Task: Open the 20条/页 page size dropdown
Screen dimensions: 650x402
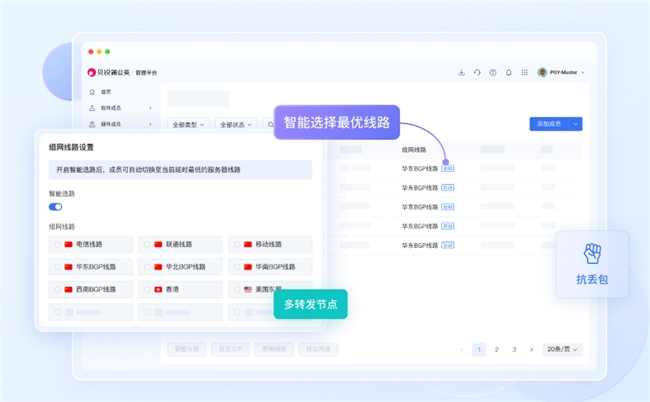Action: pyautogui.click(x=562, y=350)
